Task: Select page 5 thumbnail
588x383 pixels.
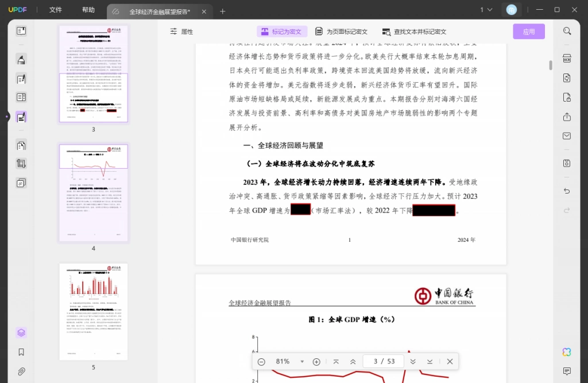Action: (94, 312)
